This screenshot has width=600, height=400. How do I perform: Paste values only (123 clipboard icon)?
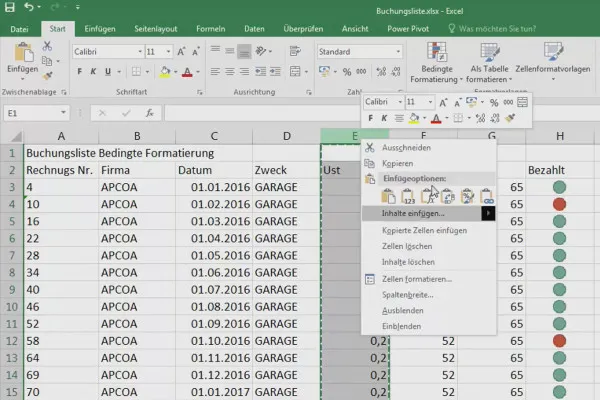(x=408, y=196)
